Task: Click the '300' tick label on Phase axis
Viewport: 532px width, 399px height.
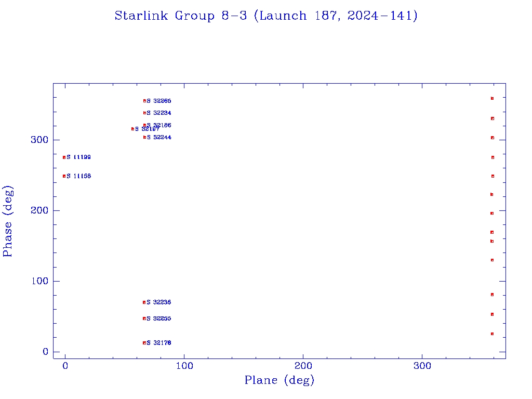Action: 39,140
